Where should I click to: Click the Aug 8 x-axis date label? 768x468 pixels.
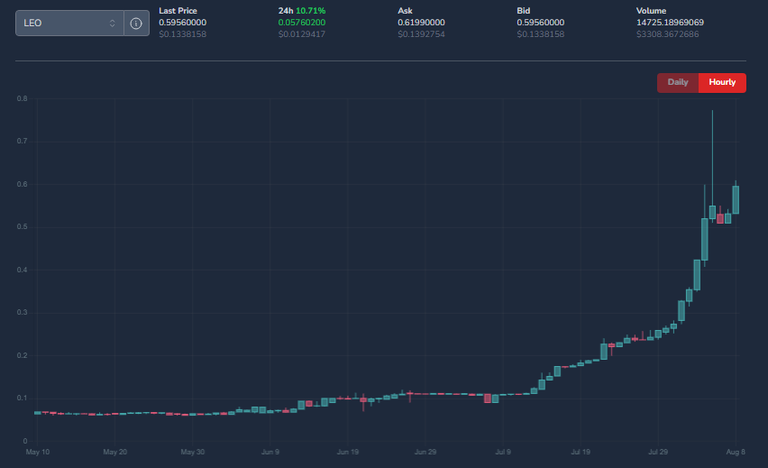pos(735,452)
